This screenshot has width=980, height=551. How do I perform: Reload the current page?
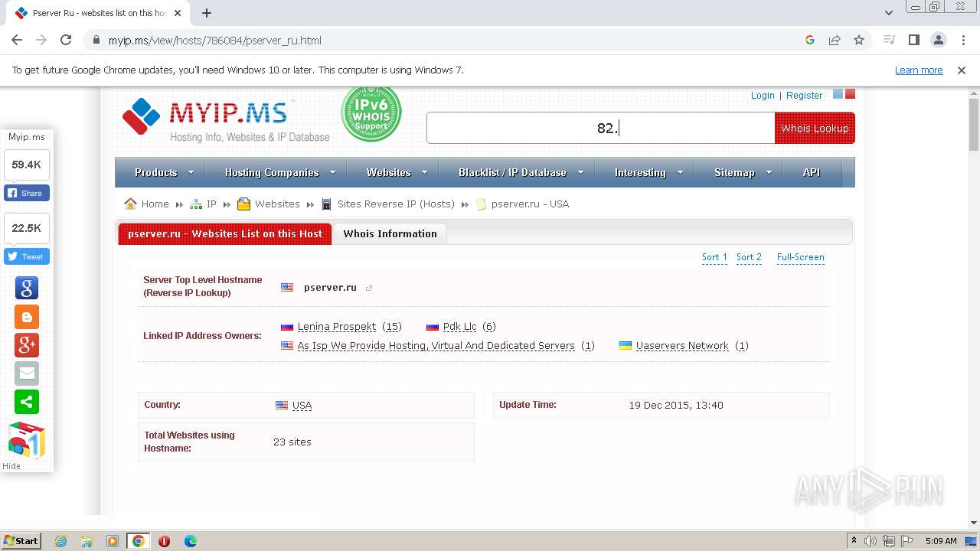tap(66, 40)
